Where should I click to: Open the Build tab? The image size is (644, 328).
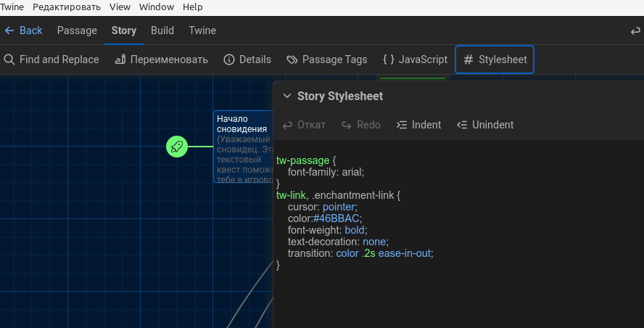tap(162, 30)
